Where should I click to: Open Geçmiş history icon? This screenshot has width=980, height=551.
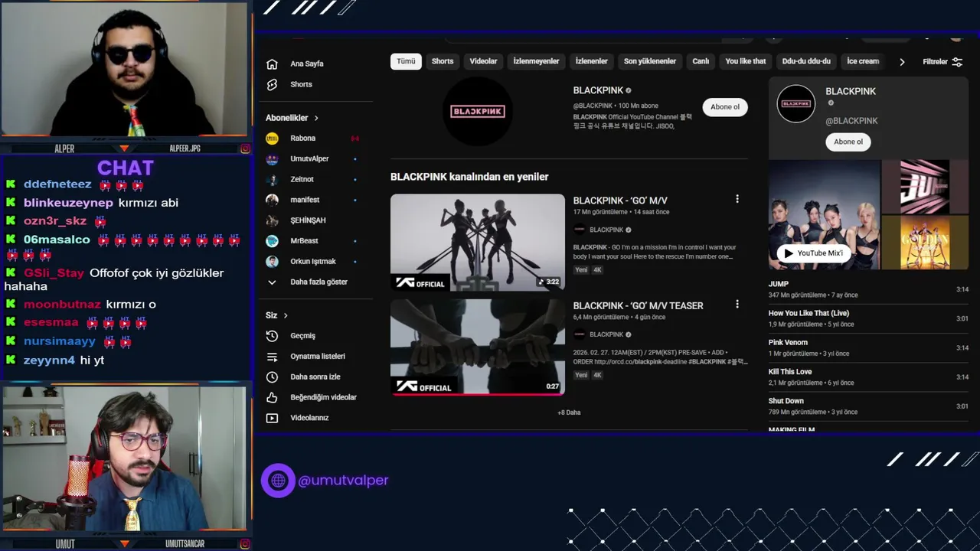tap(272, 336)
